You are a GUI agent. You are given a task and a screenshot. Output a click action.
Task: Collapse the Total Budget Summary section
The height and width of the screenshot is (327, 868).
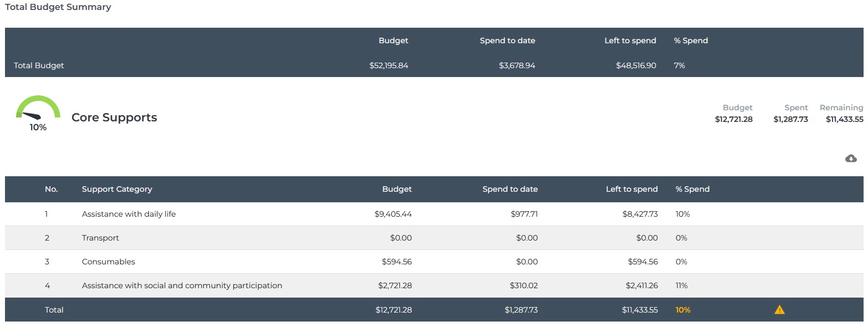(58, 7)
